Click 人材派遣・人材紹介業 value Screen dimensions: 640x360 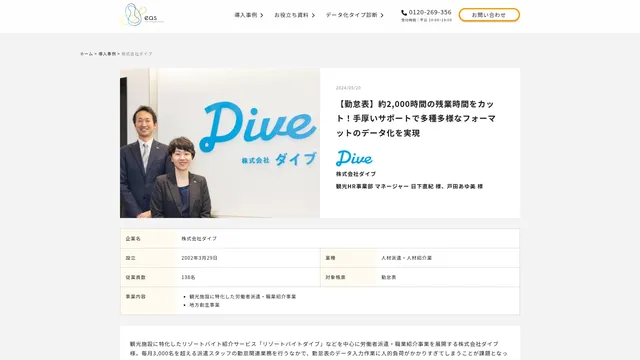(x=407, y=258)
